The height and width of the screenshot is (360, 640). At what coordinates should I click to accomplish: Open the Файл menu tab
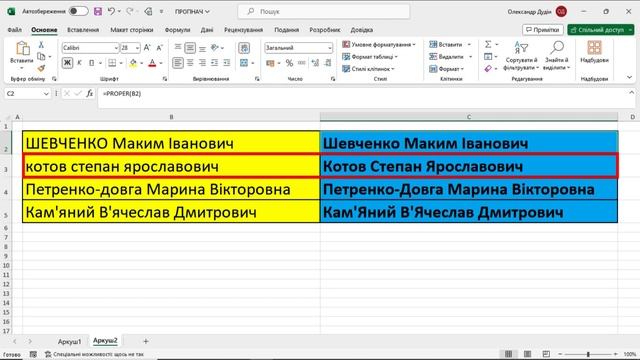pyautogui.click(x=15, y=30)
